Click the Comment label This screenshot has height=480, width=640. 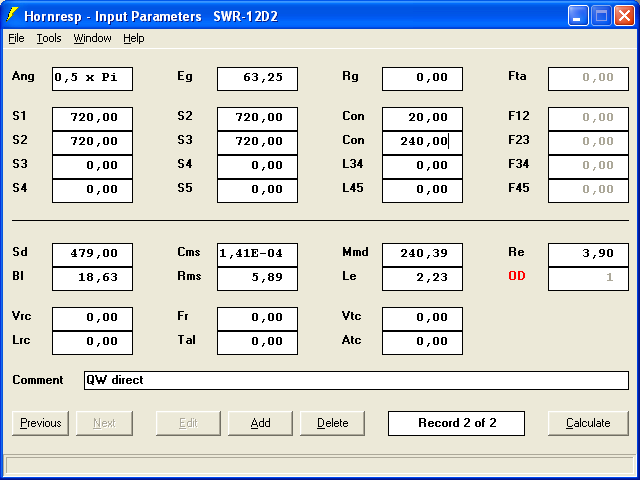pos(38,380)
